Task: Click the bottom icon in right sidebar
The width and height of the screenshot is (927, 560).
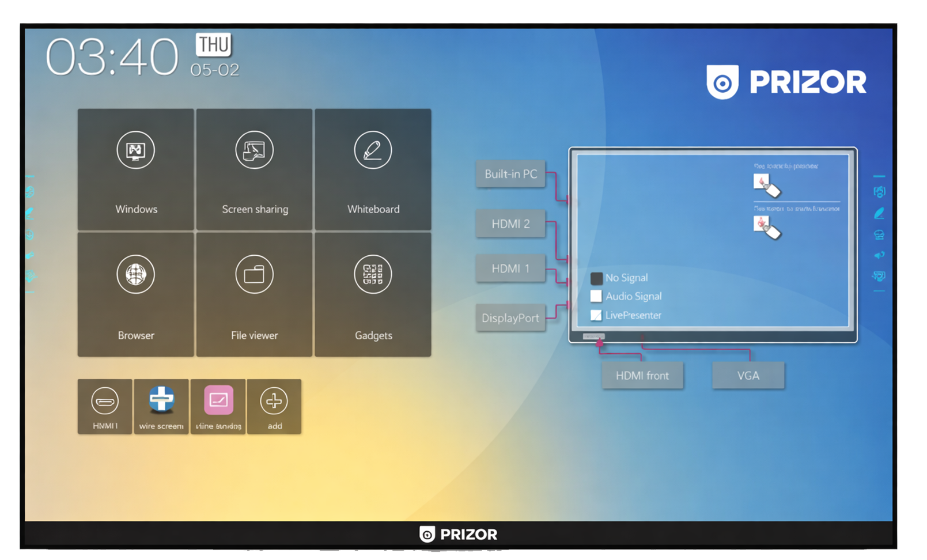Action: (879, 276)
